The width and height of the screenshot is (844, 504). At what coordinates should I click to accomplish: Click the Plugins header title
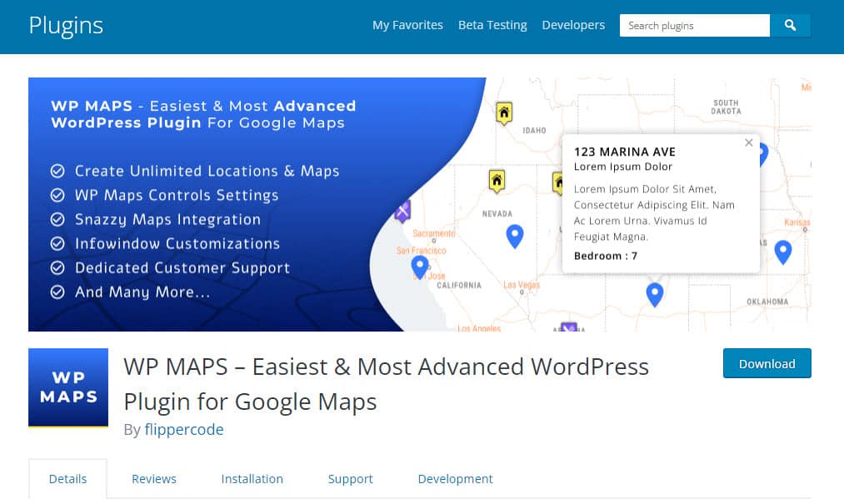pyautogui.click(x=66, y=26)
